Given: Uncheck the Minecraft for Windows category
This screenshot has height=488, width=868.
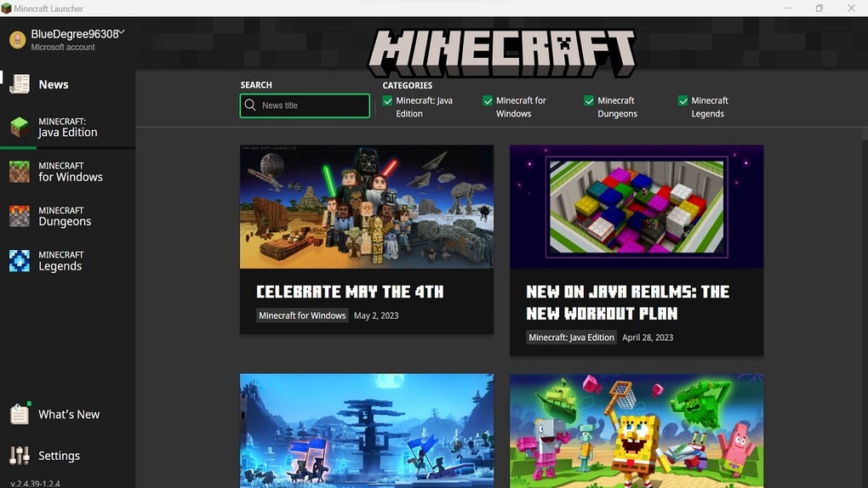Looking at the screenshot, I should [488, 100].
